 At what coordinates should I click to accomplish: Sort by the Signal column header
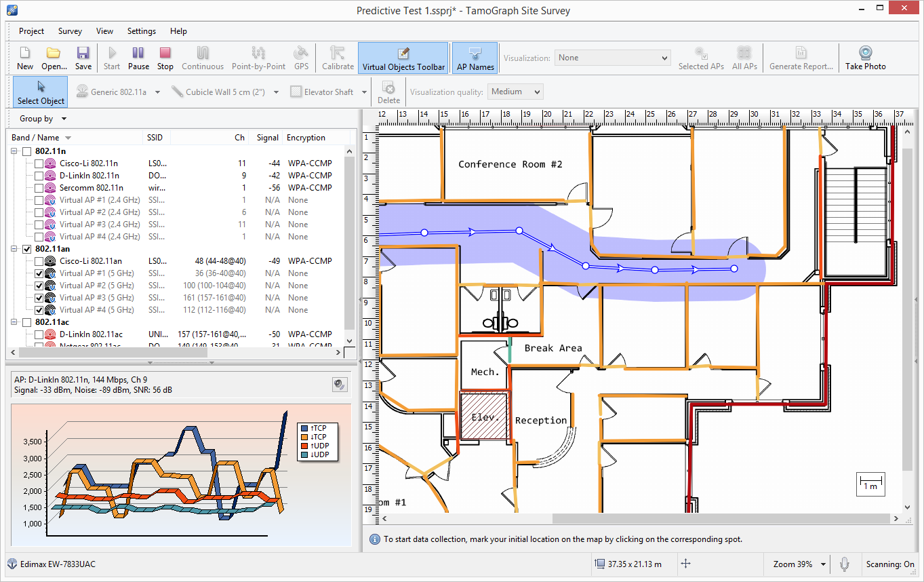click(x=266, y=138)
